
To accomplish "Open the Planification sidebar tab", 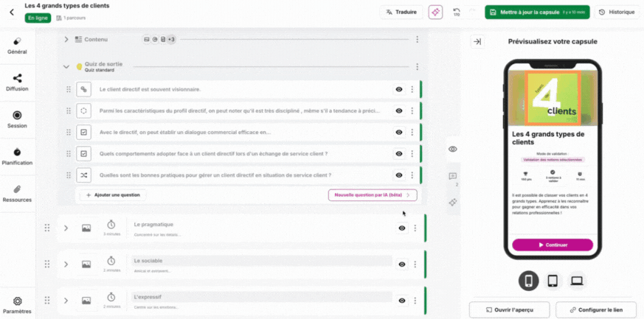I will pyautogui.click(x=17, y=155).
